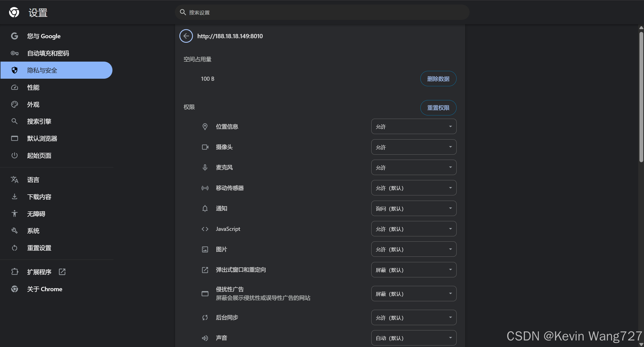Open the 下载内容 settings section

pos(39,197)
